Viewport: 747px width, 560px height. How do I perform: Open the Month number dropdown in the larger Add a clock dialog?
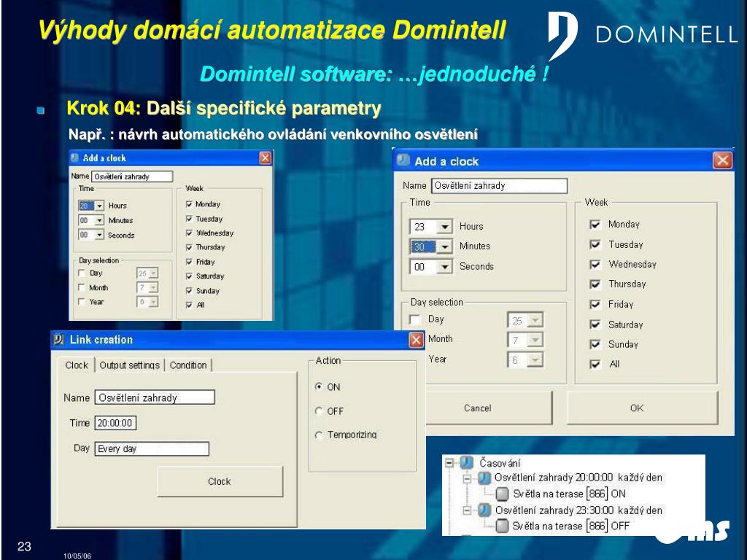535,340
